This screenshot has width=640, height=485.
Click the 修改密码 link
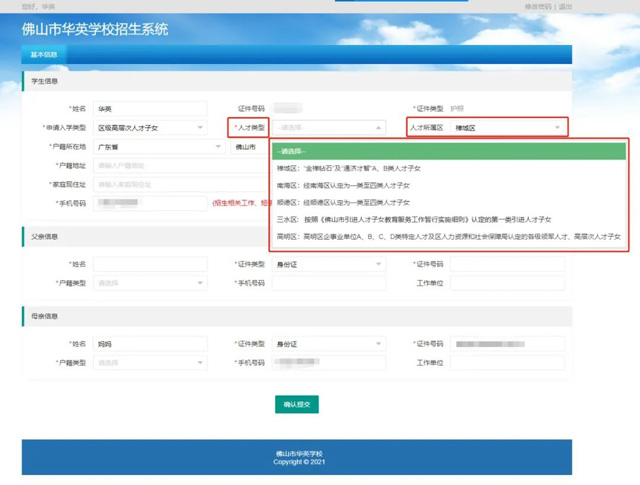(539, 6)
